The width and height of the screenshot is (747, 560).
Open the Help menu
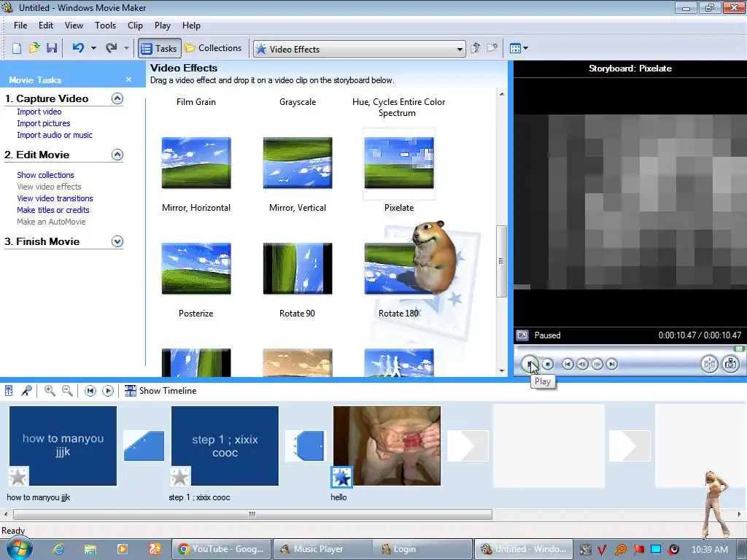(x=192, y=26)
